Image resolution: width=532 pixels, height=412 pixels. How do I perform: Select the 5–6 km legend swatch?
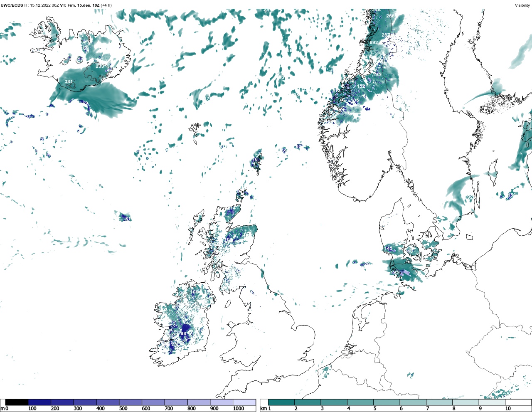(x=387, y=402)
